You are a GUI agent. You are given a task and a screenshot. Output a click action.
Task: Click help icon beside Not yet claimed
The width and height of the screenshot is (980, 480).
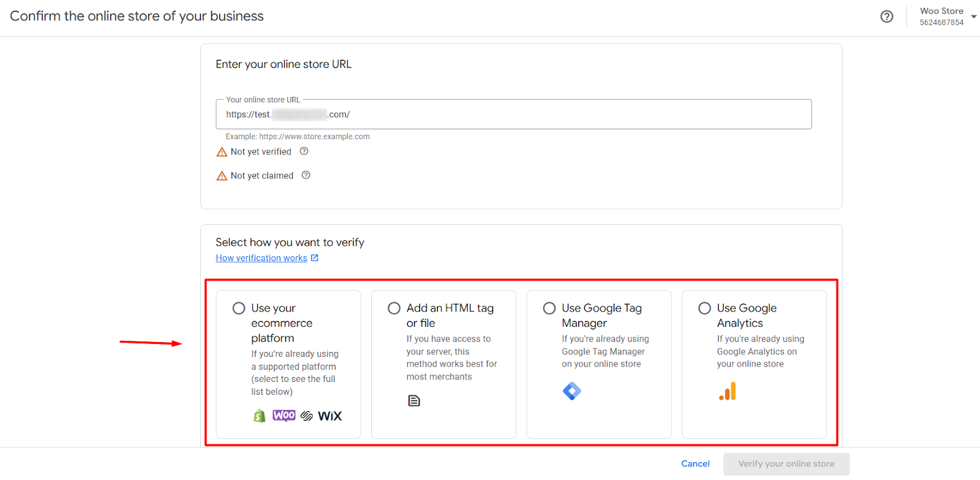pyautogui.click(x=306, y=175)
